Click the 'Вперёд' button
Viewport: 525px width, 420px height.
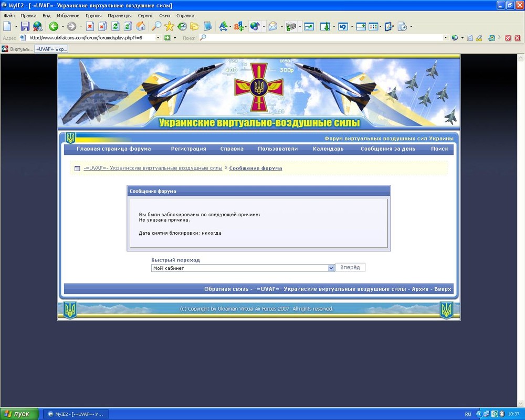[350, 267]
